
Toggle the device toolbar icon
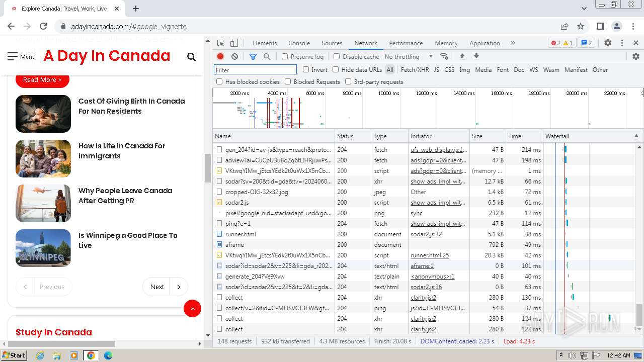pos(234,43)
